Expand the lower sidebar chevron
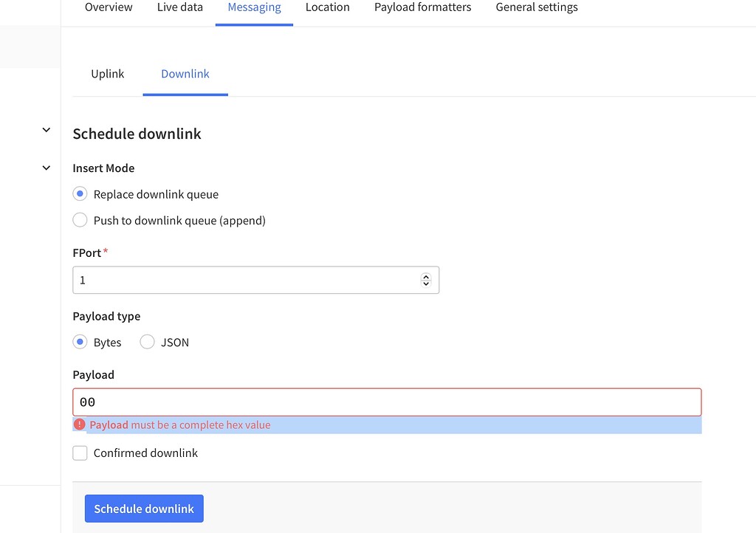 pyautogui.click(x=46, y=168)
